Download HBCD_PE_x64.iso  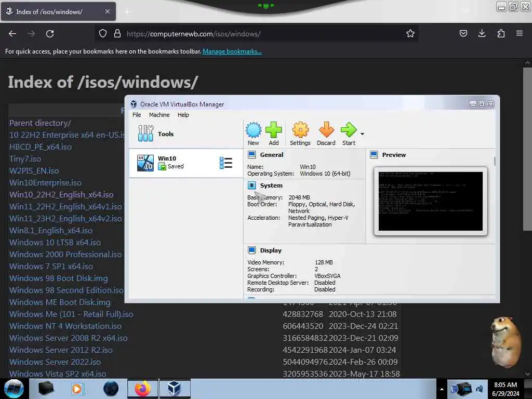[41, 147]
